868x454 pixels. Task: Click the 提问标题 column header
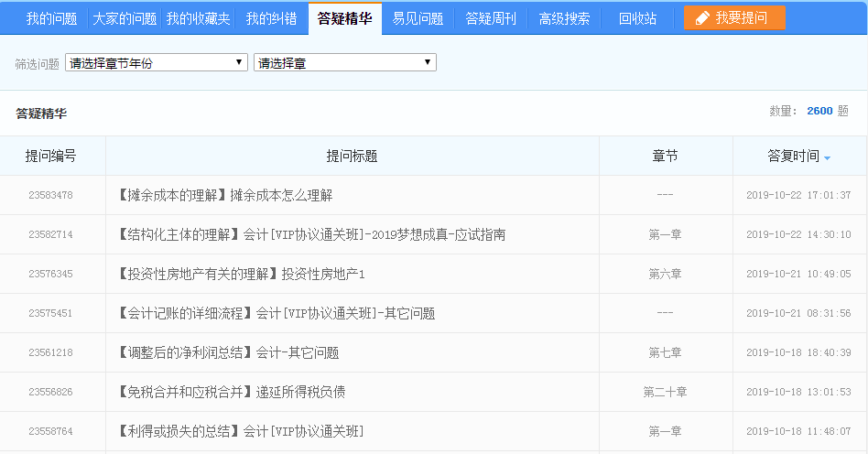(353, 157)
